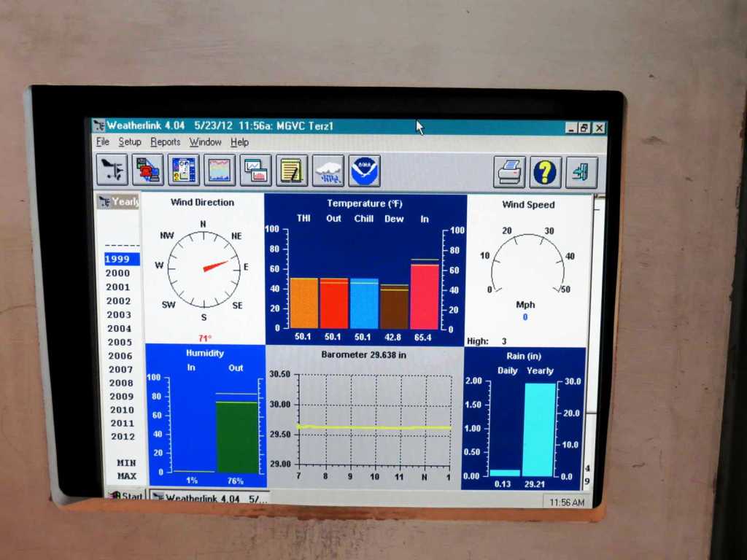The height and width of the screenshot is (560, 747).
Task: Select year 2011 in the list
Action: 123,423
